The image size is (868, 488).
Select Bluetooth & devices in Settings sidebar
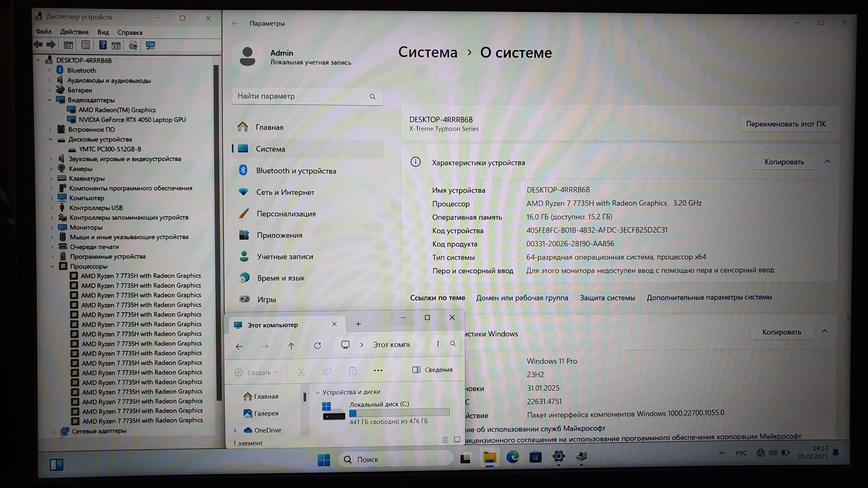296,171
